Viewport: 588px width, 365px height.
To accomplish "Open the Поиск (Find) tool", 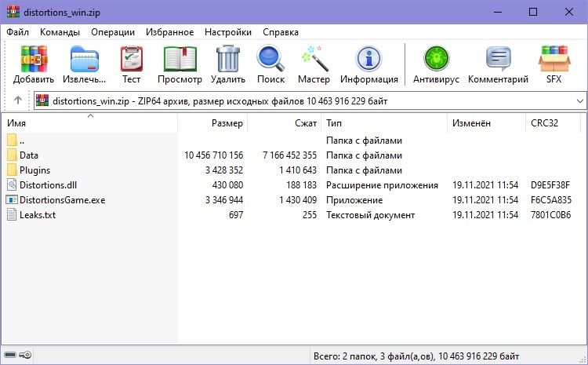I will 270,64.
